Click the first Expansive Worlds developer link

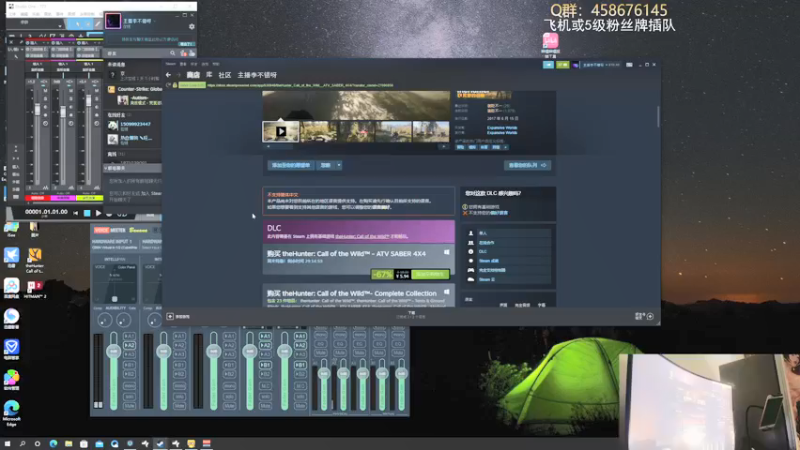click(x=502, y=128)
